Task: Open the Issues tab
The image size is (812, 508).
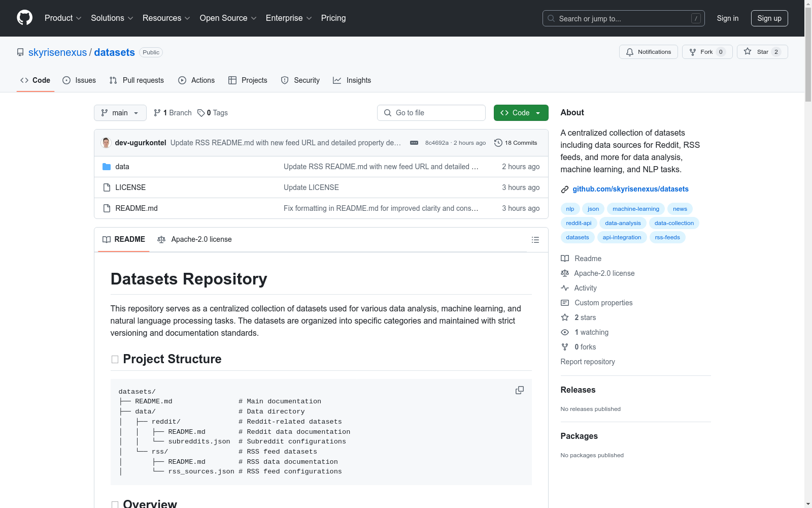Action: 79,80
